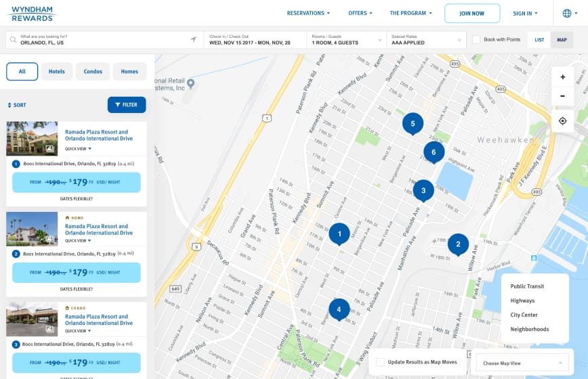This screenshot has width=588, height=379.
Task: Click the location arrow in search field
Action: (x=193, y=39)
